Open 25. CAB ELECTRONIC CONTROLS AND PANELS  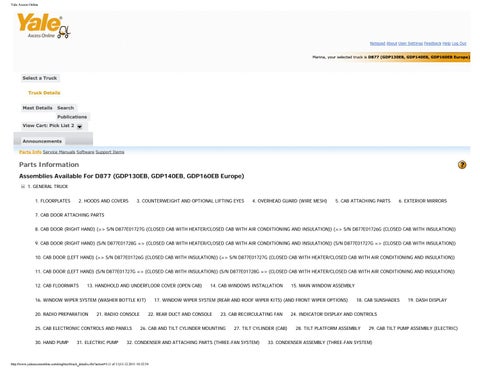coord(83,328)
